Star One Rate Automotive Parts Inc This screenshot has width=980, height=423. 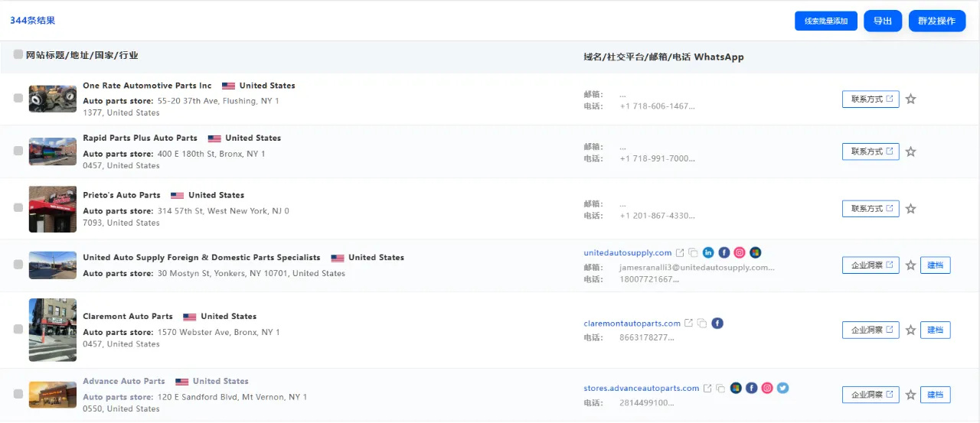tap(910, 99)
